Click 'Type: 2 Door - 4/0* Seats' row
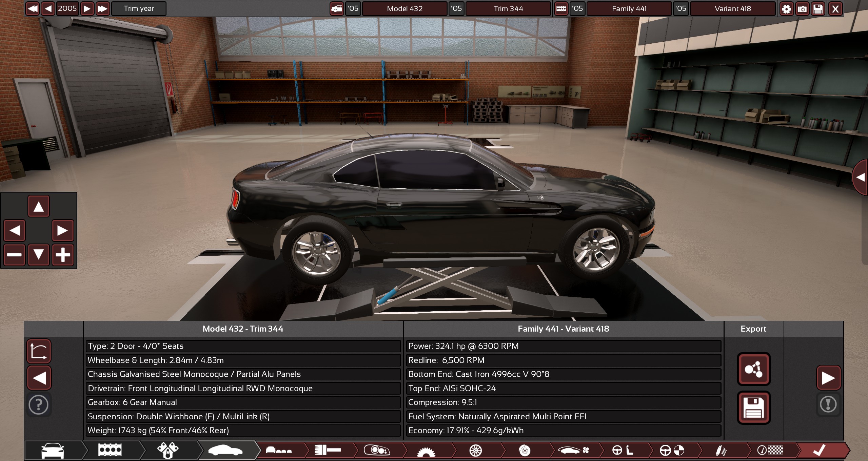This screenshot has height=461, width=868. point(243,346)
